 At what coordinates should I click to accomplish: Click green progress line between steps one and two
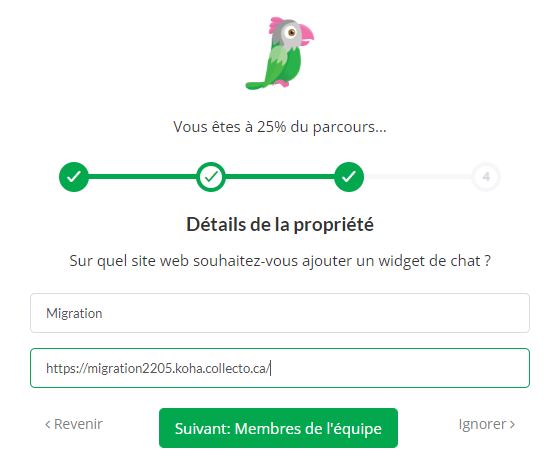[142, 177]
